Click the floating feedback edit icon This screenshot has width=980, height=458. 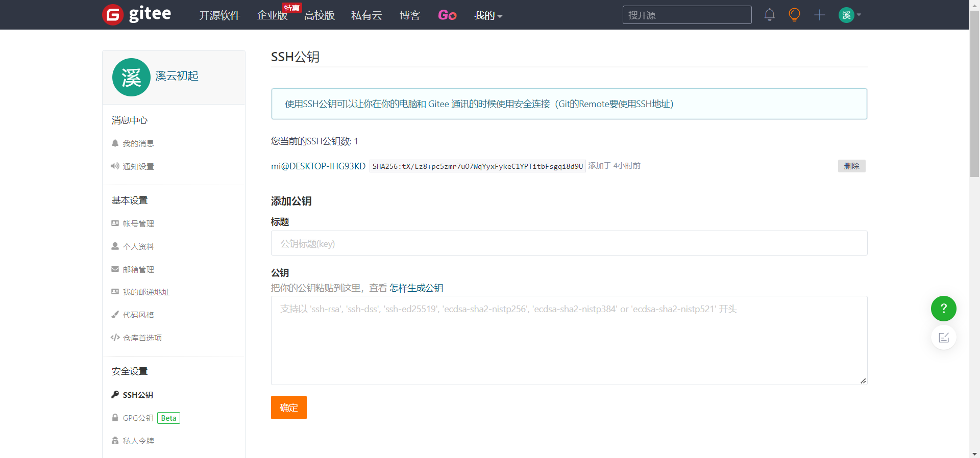point(944,338)
